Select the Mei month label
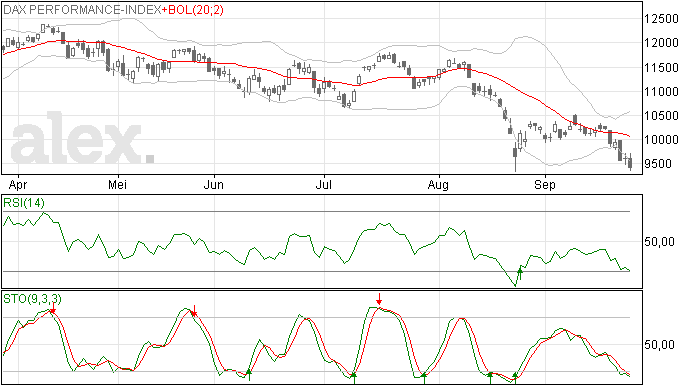The height and width of the screenshot is (387, 690). coord(117,184)
